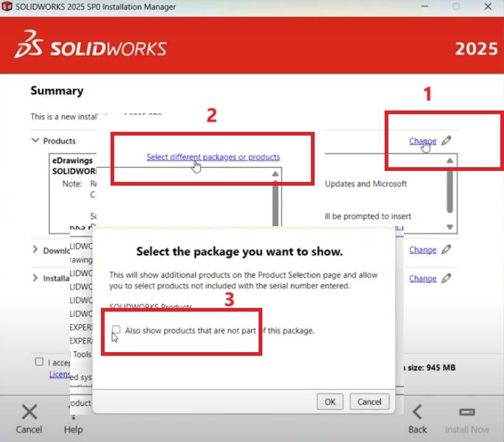Viewport: 504px width, 442px height.
Task: Click pencil icon in Installation location row
Action: coord(446,278)
